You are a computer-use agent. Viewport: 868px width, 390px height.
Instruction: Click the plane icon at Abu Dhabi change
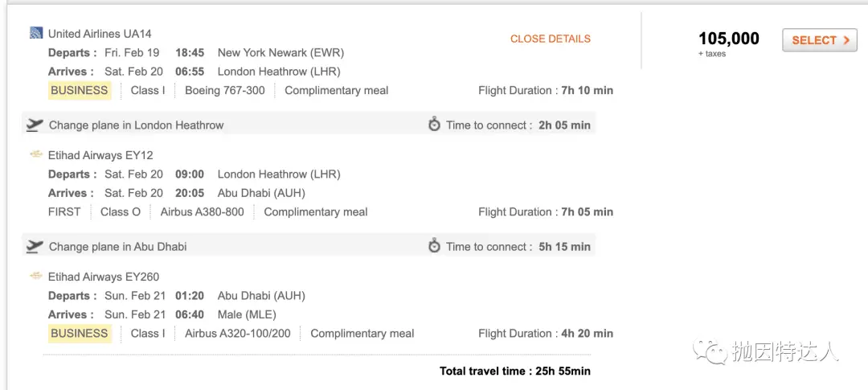pos(35,246)
